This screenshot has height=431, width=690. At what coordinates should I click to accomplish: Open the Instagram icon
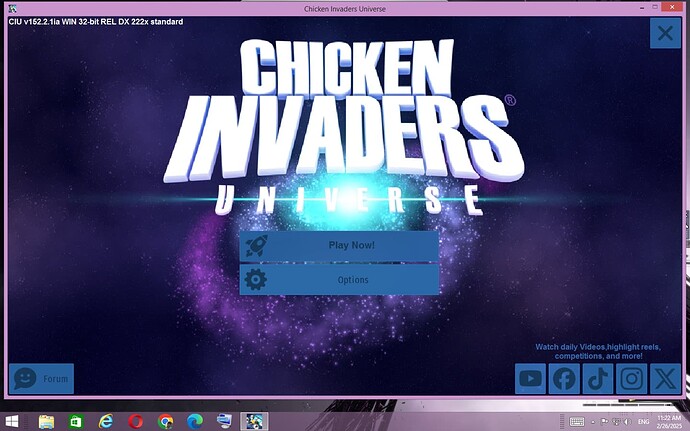tap(631, 379)
